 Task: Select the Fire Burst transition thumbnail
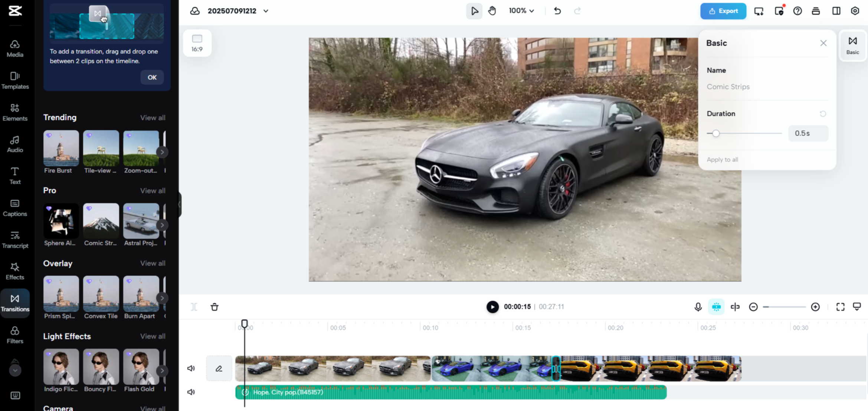60,147
